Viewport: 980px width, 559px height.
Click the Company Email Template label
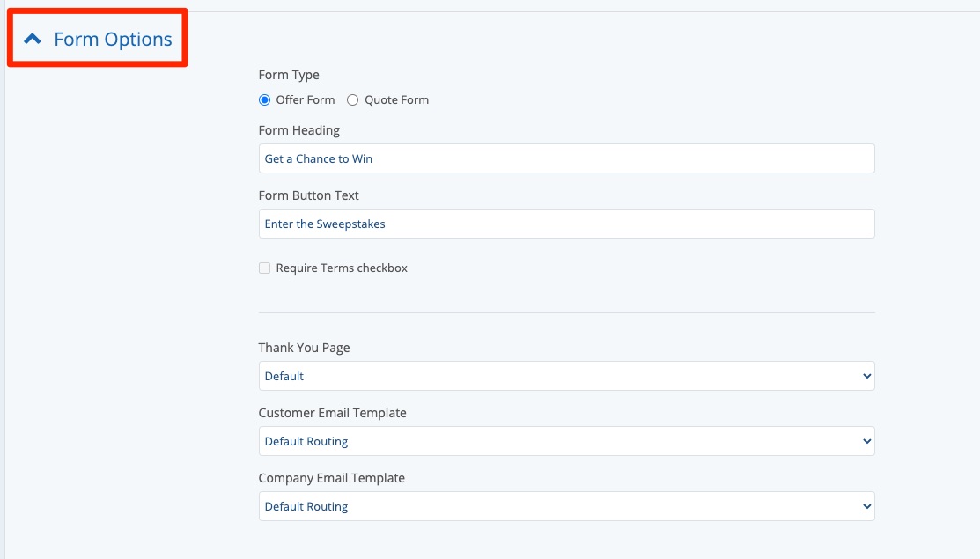click(x=331, y=478)
